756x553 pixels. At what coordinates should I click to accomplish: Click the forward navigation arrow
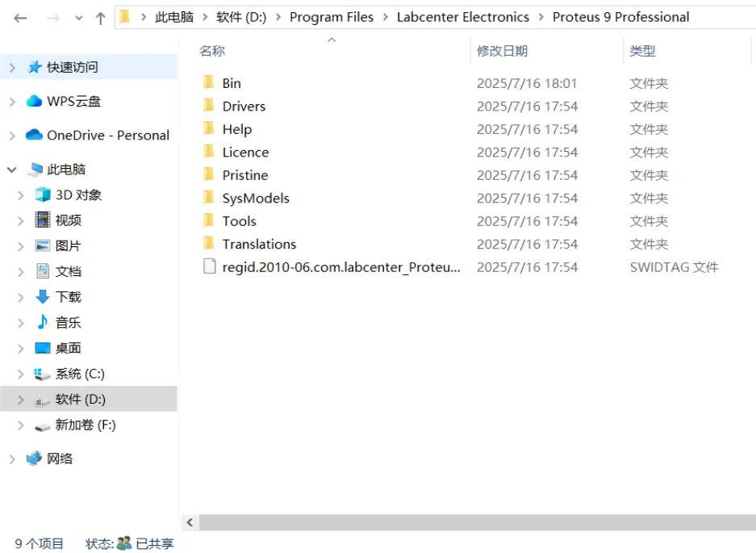(53, 19)
